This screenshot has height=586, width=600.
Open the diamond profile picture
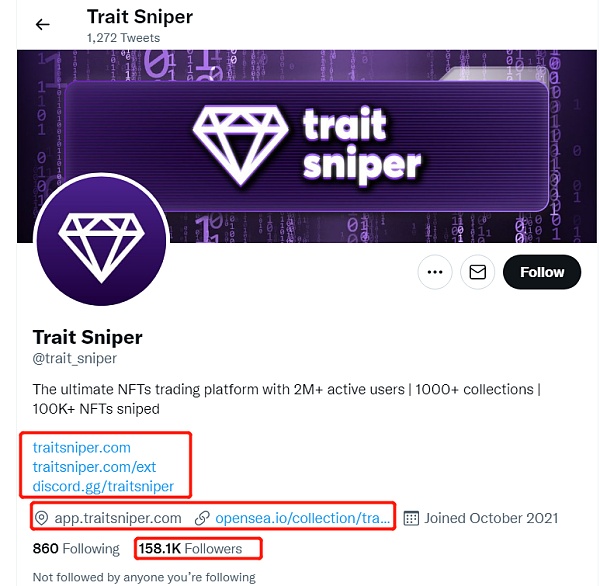tap(101, 240)
